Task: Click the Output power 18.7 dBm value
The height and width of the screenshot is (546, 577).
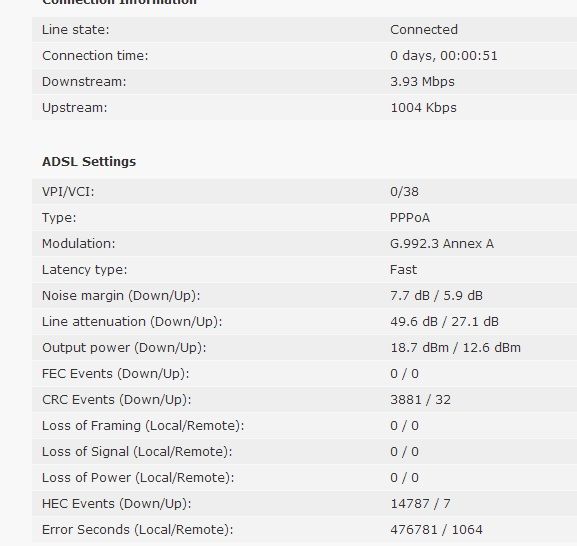Action: (419, 348)
